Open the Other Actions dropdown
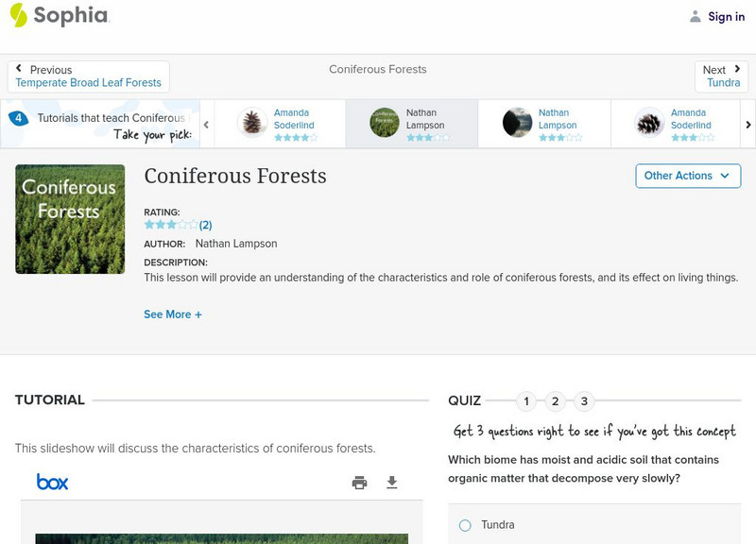 [687, 176]
